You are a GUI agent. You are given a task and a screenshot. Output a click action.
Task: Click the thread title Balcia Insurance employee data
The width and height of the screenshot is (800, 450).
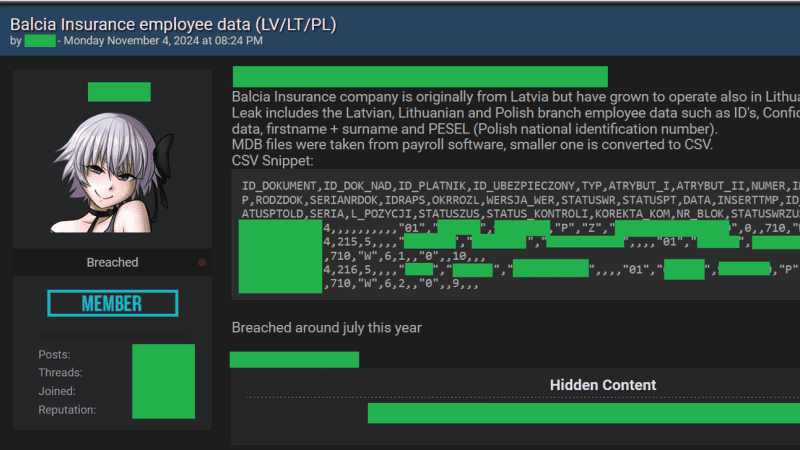pyautogui.click(x=173, y=24)
